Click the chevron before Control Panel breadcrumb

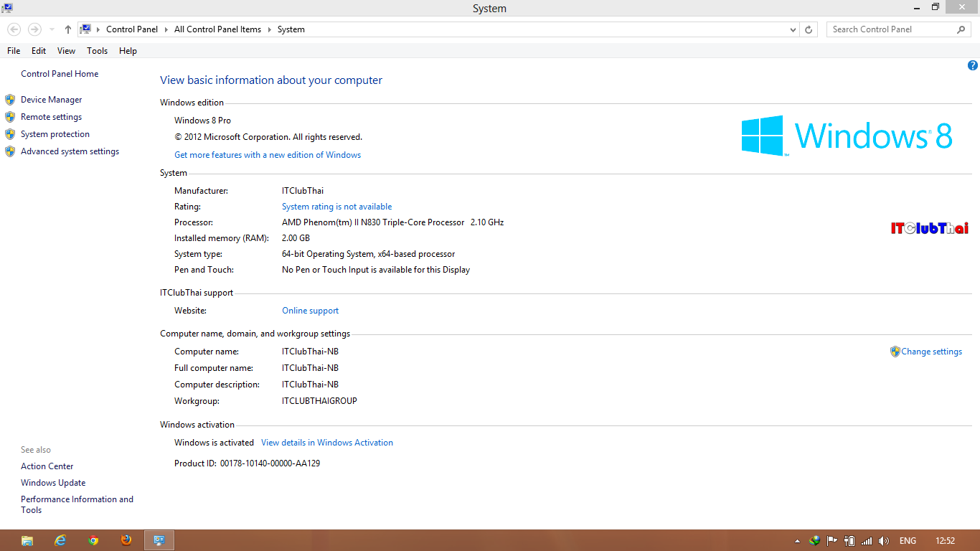[99, 29]
